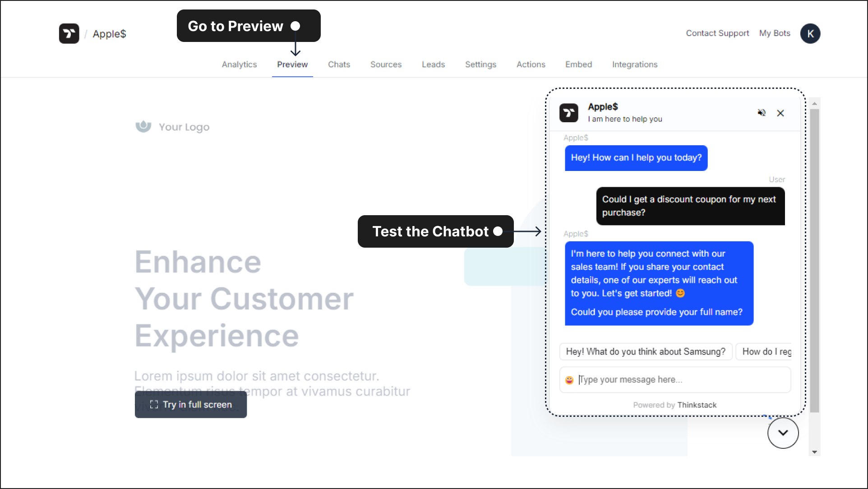868x489 pixels.
Task: Click the close icon on chatbot window
Action: pyautogui.click(x=780, y=113)
